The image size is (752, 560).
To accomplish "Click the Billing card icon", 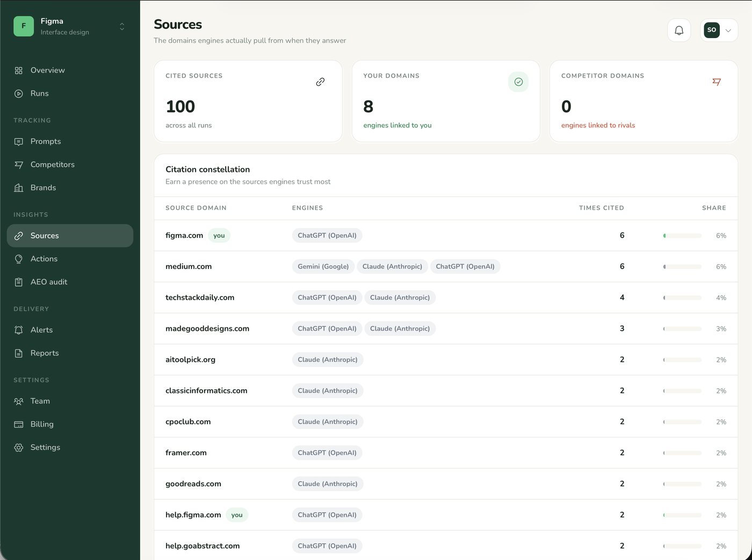I will tap(19, 424).
